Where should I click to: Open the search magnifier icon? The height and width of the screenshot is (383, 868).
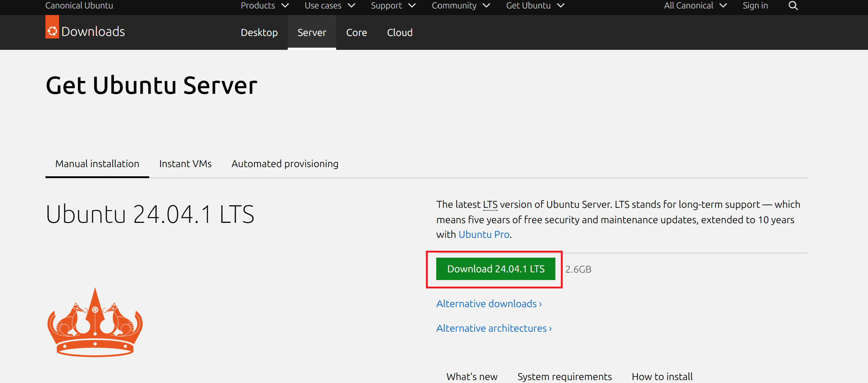793,5
